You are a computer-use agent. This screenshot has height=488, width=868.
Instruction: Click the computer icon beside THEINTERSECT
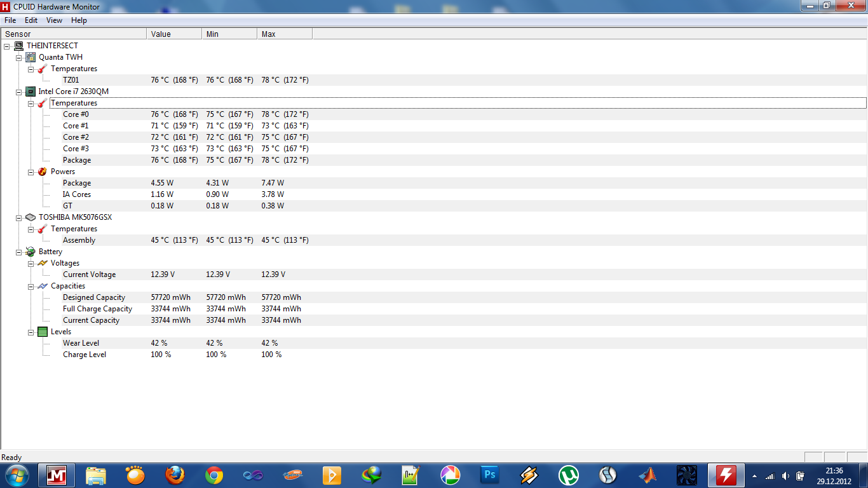tap(18, 46)
